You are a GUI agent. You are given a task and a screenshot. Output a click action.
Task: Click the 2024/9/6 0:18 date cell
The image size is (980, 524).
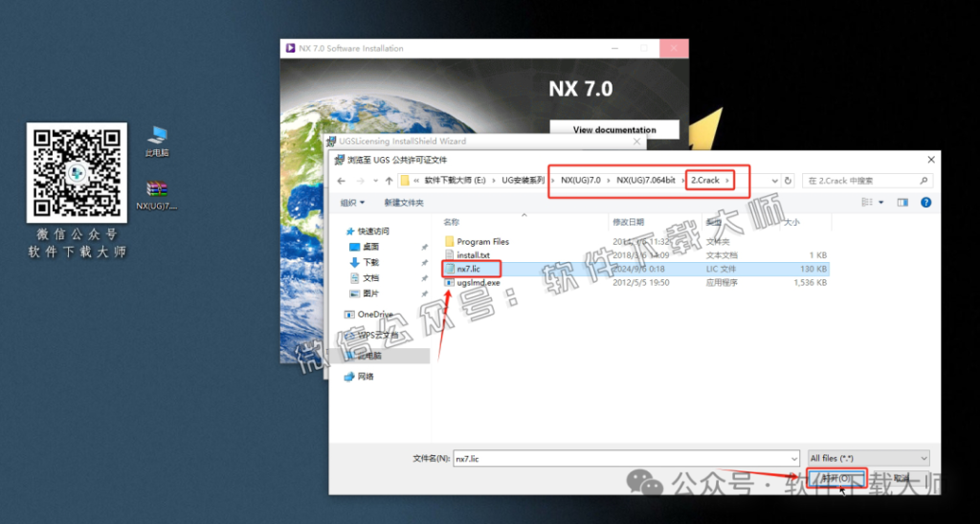pyautogui.click(x=638, y=269)
